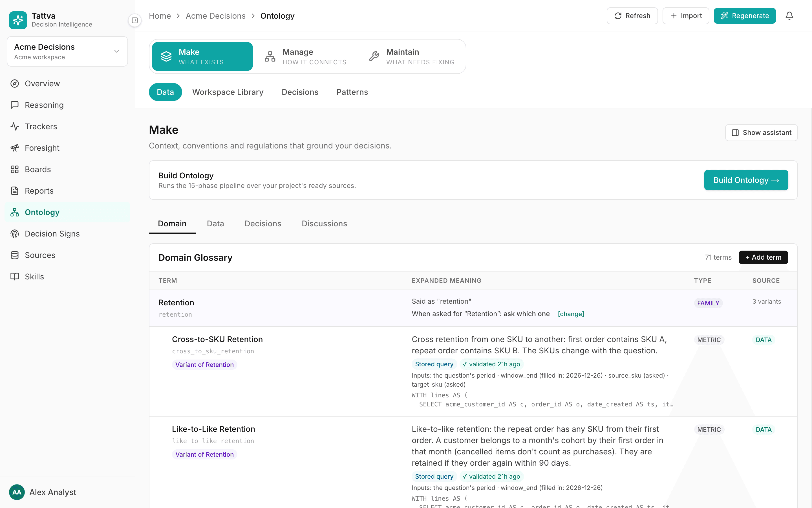Click the Add term button
Image resolution: width=812 pixels, height=508 pixels.
click(x=763, y=257)
